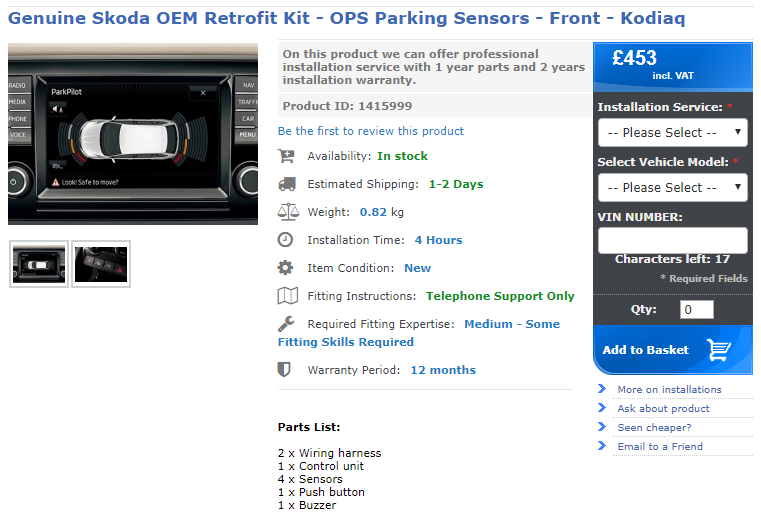Click Be the first to review link
761x522 pixels.
point(371,131)
